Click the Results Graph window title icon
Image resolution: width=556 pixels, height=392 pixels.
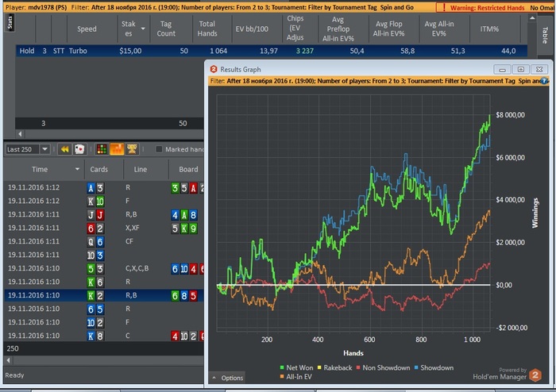(x=214, y=69)
